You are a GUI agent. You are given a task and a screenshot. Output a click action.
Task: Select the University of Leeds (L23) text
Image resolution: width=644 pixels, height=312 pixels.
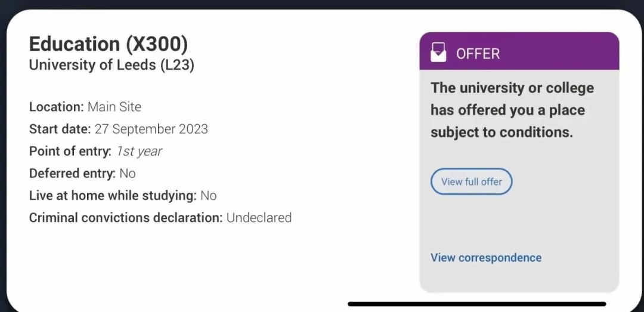112,66
